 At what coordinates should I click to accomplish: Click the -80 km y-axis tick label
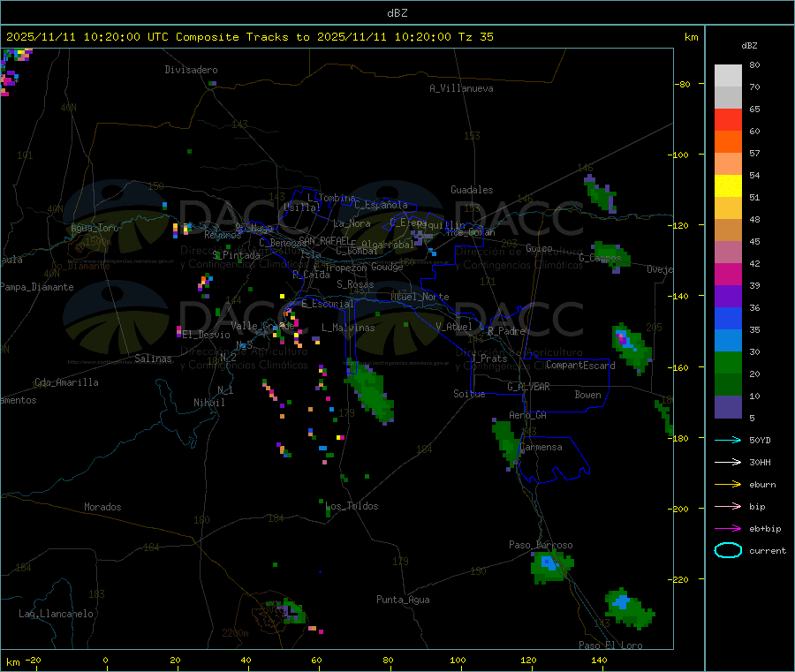(x=683, y=84)
